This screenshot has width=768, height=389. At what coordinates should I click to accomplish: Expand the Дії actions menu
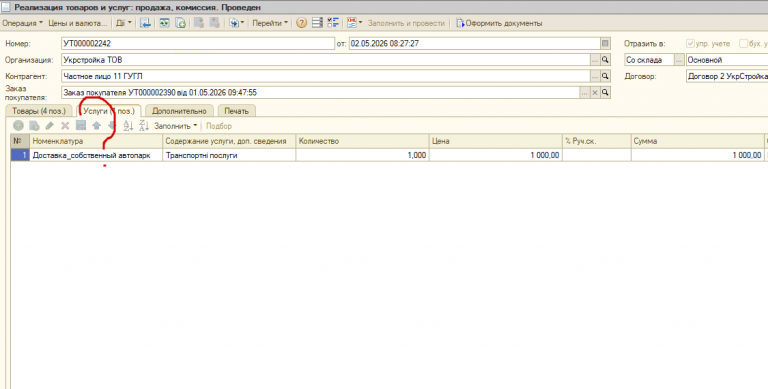click(x=123, y=23)
